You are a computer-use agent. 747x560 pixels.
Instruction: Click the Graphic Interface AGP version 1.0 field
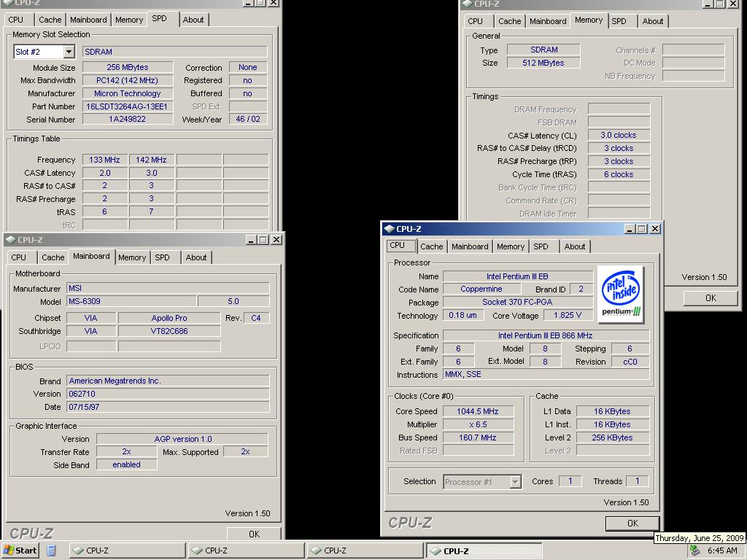(182, 439)
